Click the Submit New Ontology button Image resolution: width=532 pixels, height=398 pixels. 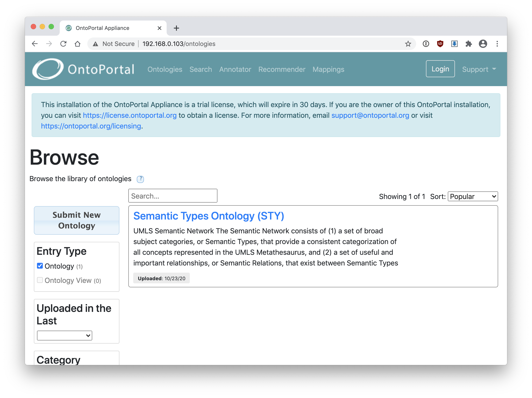[x=76, y=220]
